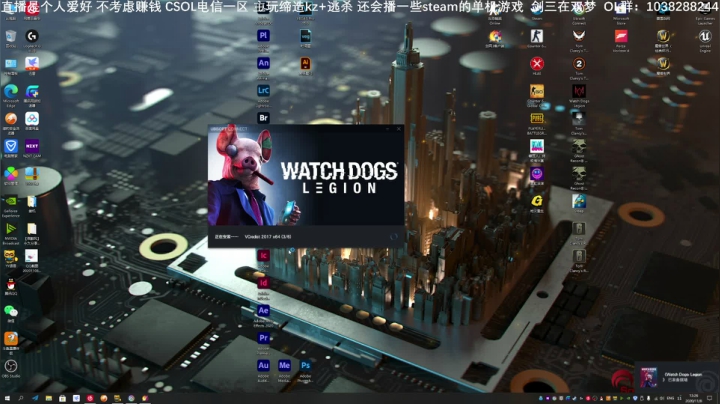Open Logitech G HUB desktop icon
The height and width of the screenshot is (404, 720).
coord(32,36)
